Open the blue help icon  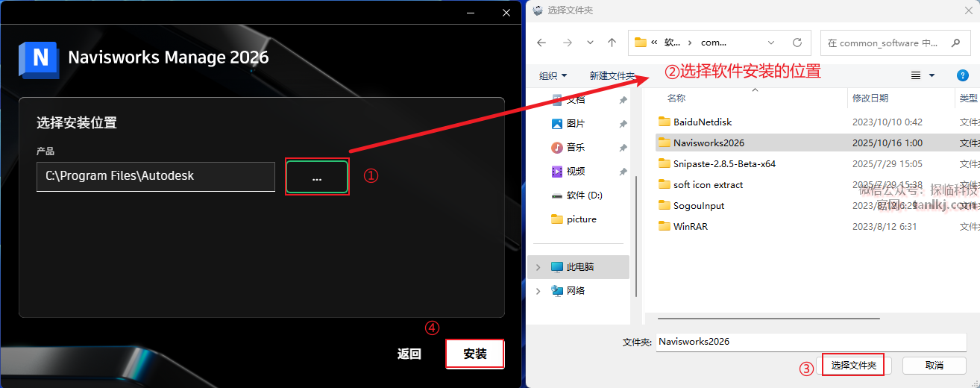tap(962, 75)
